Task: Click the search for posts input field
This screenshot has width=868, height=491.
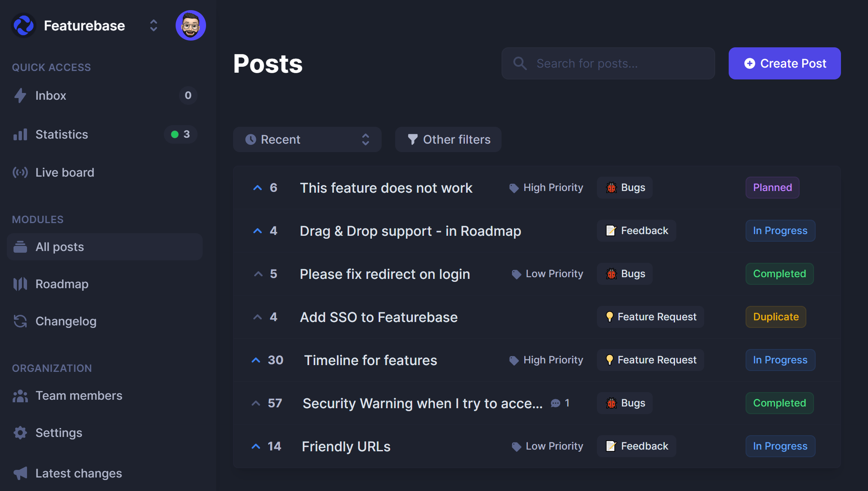Action: pyautogui.click(x=608, y=63)
